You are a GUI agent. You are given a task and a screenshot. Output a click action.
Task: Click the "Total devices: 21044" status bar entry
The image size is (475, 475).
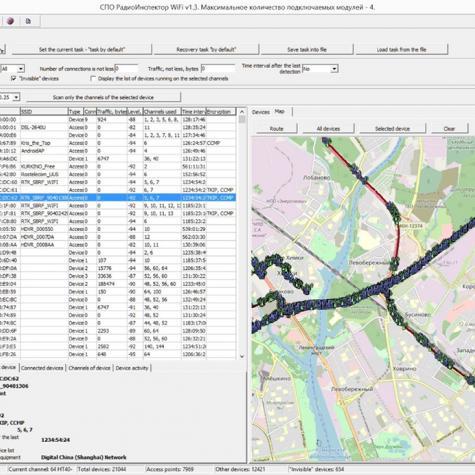click(x=102, y=469)
